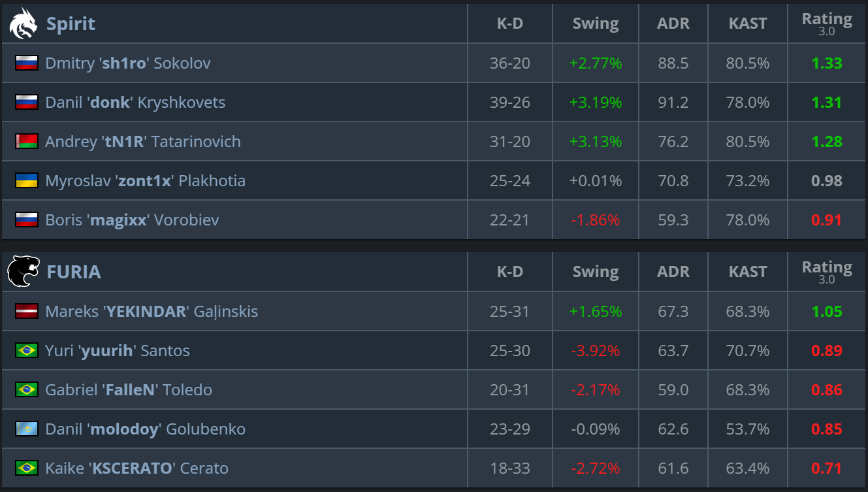This screenshot has width=868, height=492.
Task: Open Danil 'donk' Kryshkovets player profile
Action: click(x=135, y=103)
